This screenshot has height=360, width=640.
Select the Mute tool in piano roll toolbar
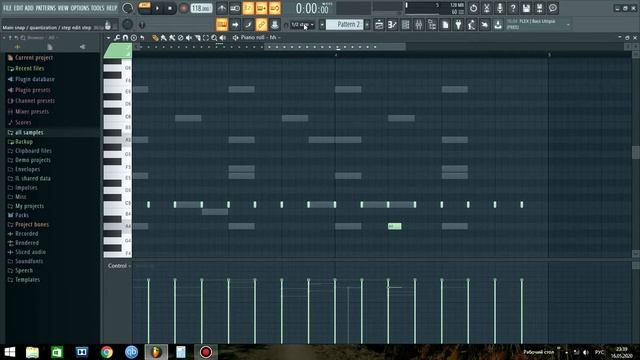[x=188, y=38]
